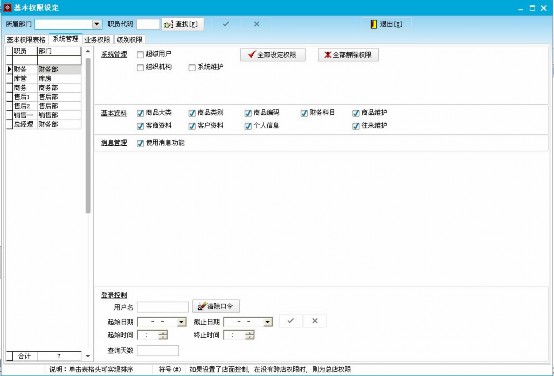The width and height of the screenshot is (554, 376).
Task: Uncheck the 往来维护 checkbox
Action: (356, 126)
